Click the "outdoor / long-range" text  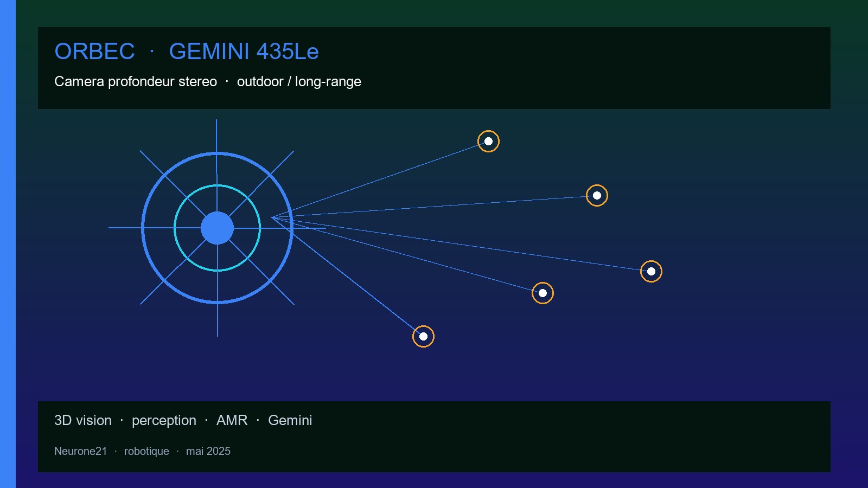coord(299,81)
